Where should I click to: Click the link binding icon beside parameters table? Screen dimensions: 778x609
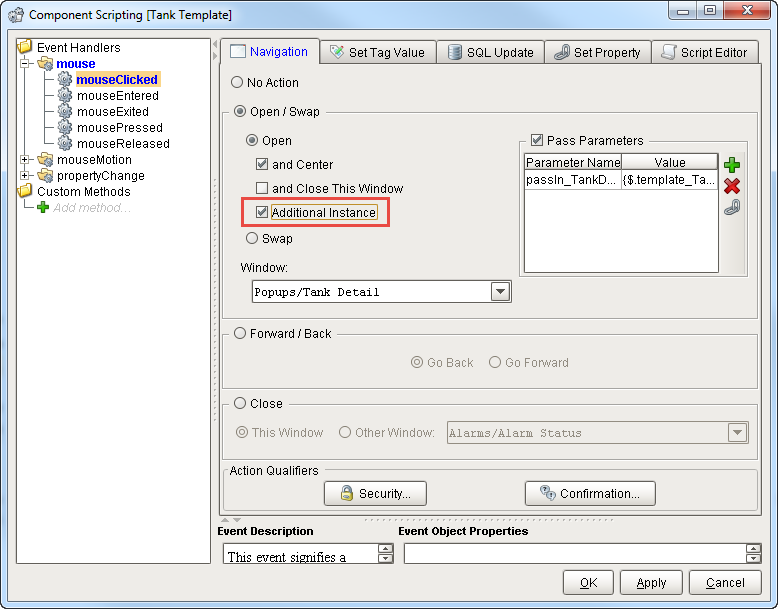732,207
